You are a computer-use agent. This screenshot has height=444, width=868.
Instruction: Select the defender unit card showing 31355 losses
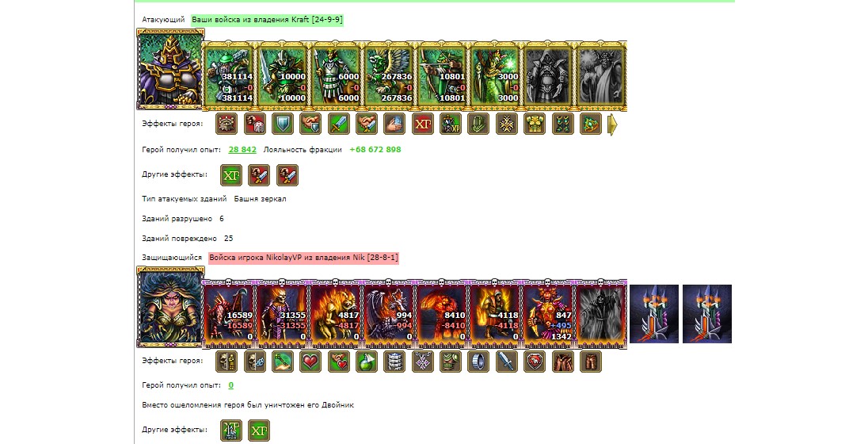(x=282, y=312)
